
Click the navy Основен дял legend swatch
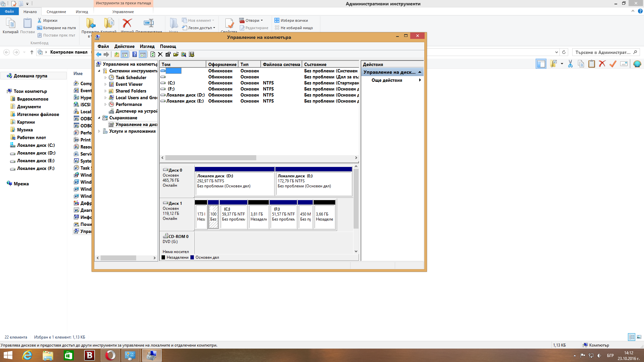click(192, 257)
